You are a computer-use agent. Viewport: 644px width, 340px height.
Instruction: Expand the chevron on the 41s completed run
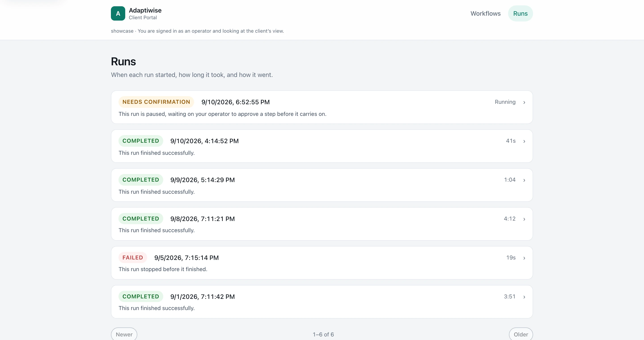pos(524,141)
